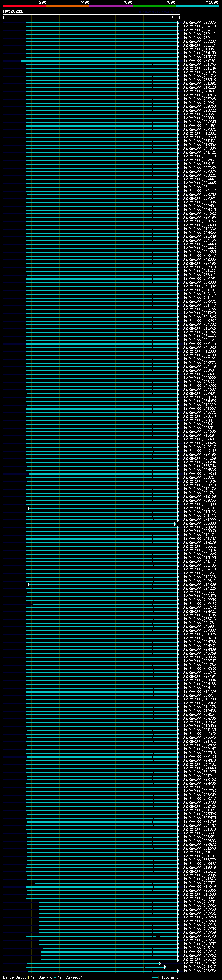Click the query end position 629

click(175, 17)
